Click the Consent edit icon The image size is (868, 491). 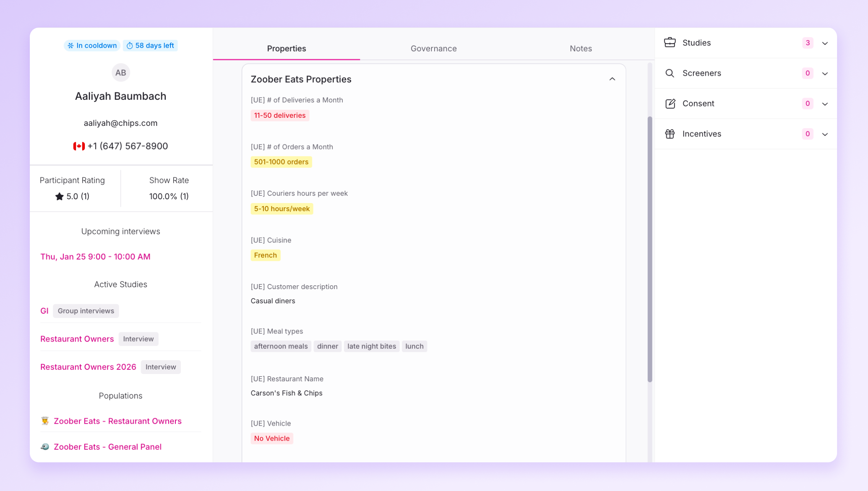pos(670,104)
